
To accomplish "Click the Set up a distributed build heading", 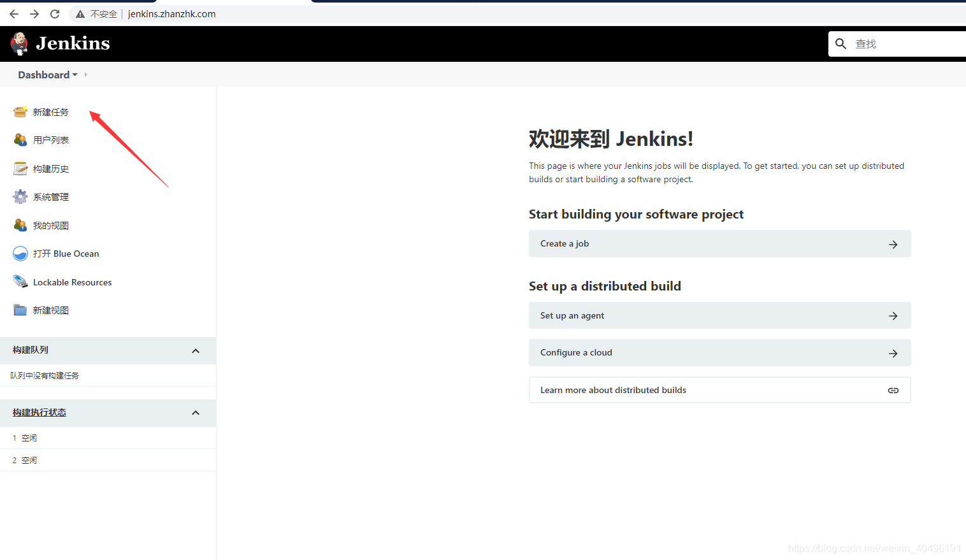I will coord(605,286).
